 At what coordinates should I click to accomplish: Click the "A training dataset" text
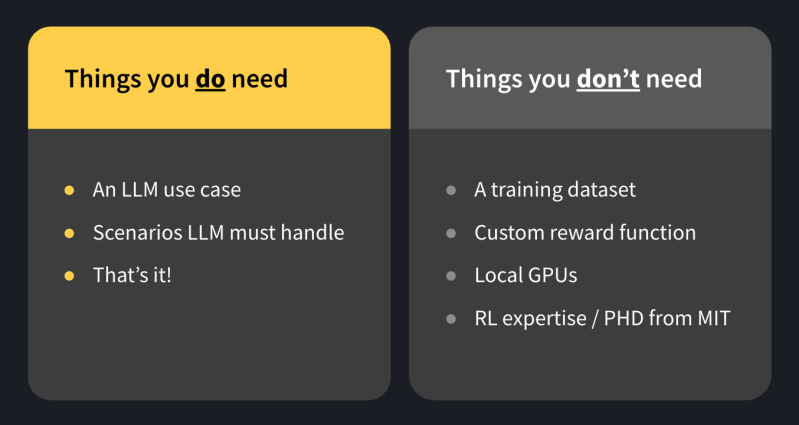tap(555, 189)
